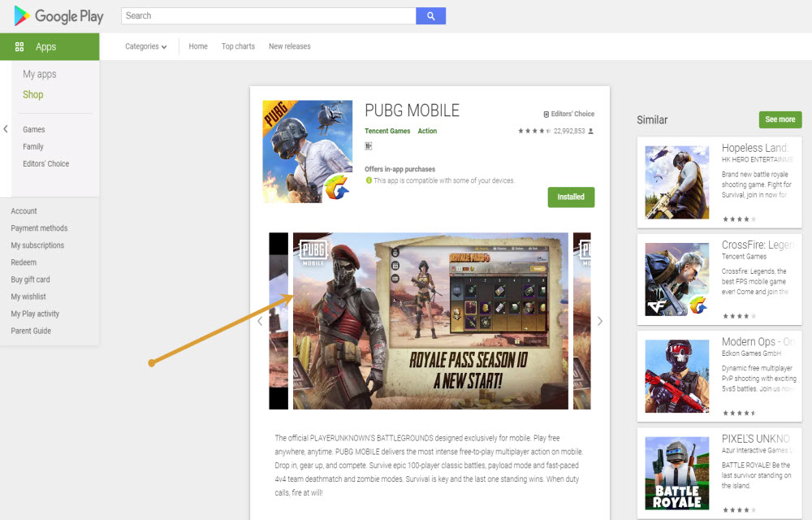
Task: Open the PIXEL'S UNKNO title link
Action: coord(755,439)
